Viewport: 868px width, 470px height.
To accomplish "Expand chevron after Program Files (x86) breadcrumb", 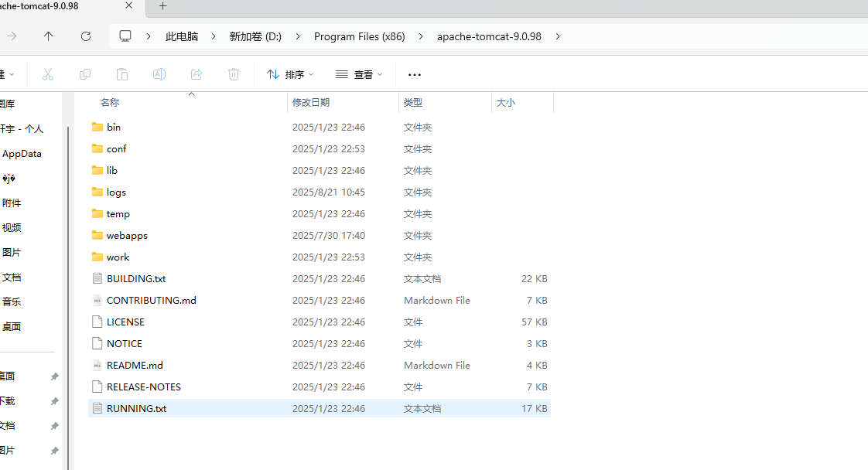I will click(421, 36).
